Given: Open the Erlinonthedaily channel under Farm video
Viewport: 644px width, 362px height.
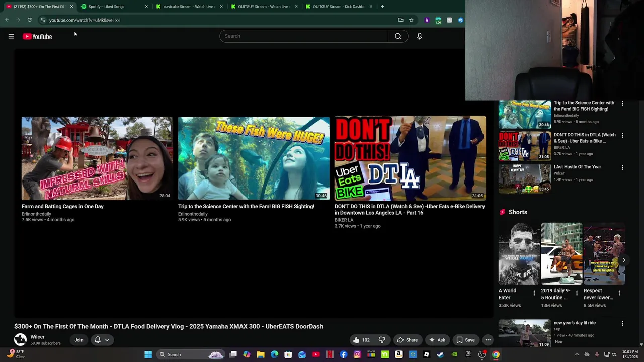Looking at the screenshot, I should click(x=36, y=214).
